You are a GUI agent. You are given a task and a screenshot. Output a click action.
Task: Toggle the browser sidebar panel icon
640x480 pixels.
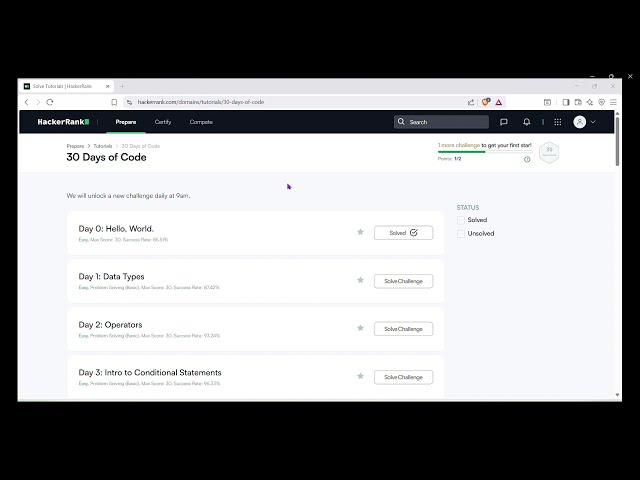[x=566, y=102]
